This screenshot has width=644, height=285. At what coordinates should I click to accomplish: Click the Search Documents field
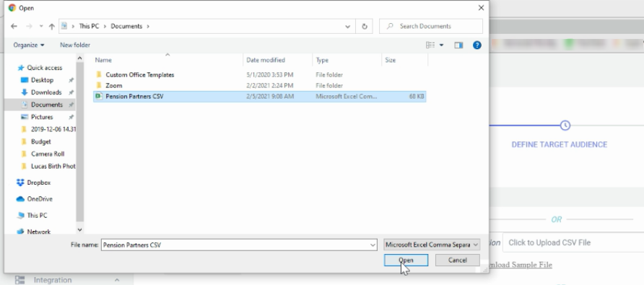[x=431, y=26]
